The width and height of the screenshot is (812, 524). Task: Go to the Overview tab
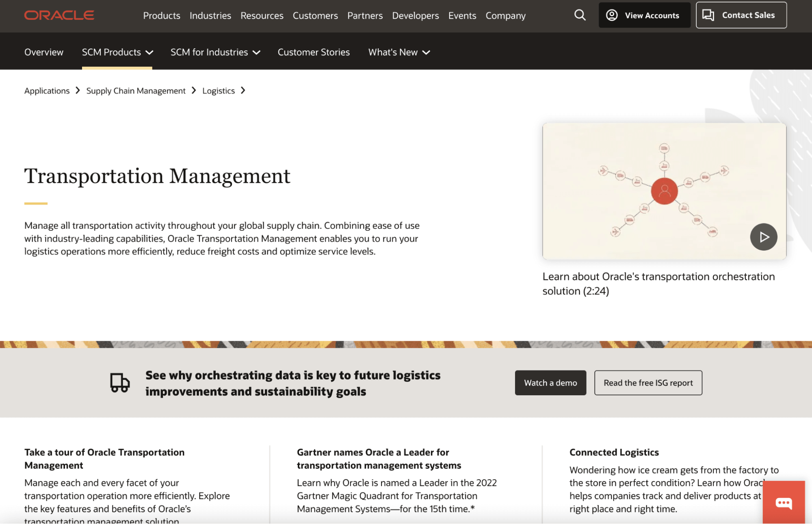[44, 52]
